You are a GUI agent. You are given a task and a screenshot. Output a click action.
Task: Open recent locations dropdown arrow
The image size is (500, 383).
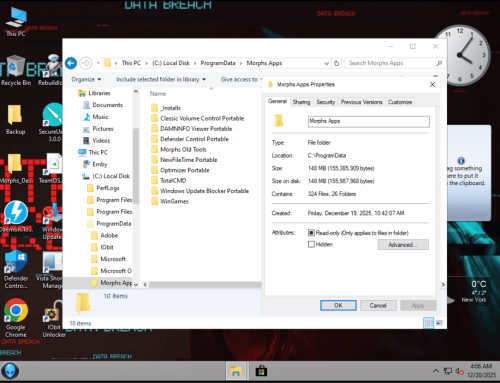pyautogui.click(x=98, y=63)
